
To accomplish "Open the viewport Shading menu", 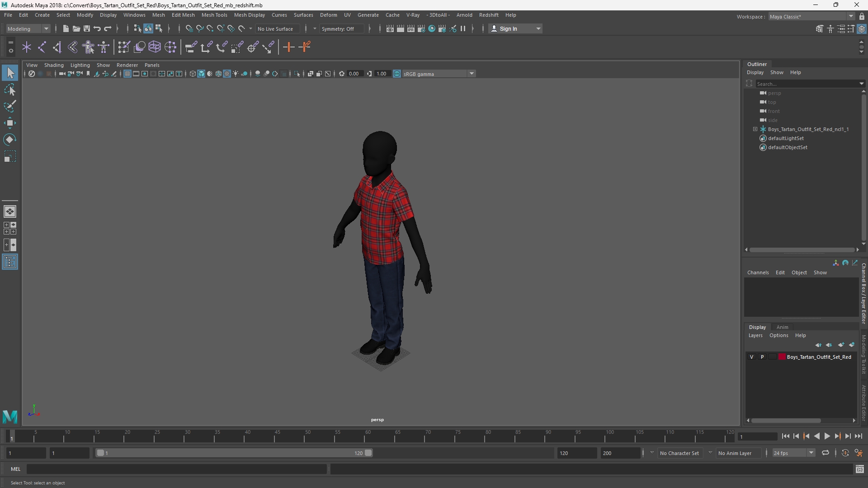I will (x=54, y=65).
